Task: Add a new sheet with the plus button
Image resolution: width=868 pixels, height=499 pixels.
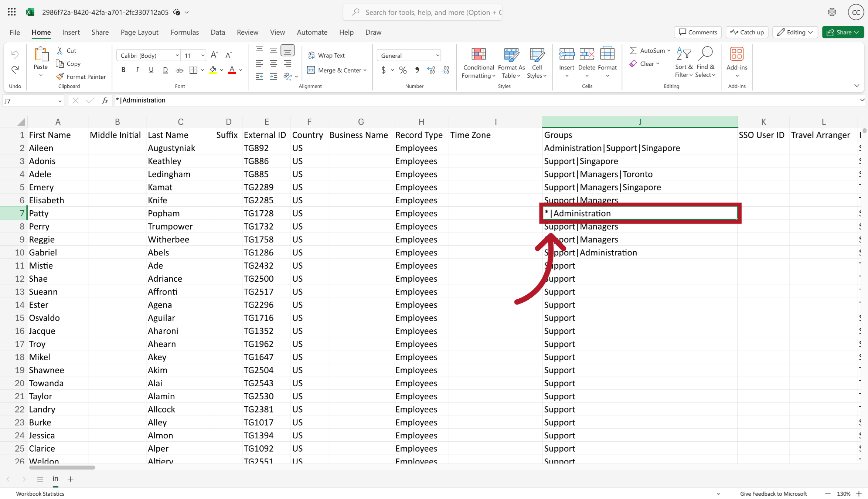Action: [71, 479]
